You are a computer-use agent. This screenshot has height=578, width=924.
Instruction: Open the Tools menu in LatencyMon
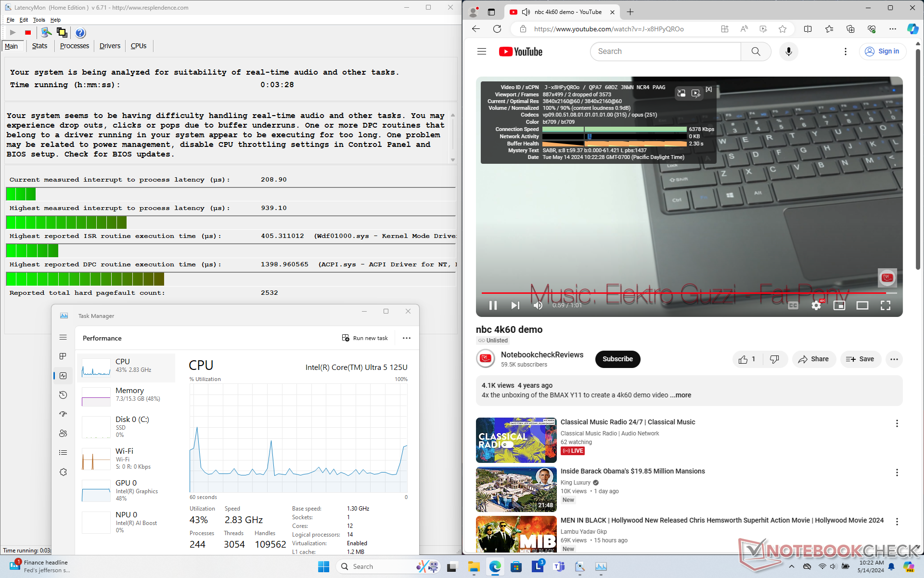click(x=38, y=20)
